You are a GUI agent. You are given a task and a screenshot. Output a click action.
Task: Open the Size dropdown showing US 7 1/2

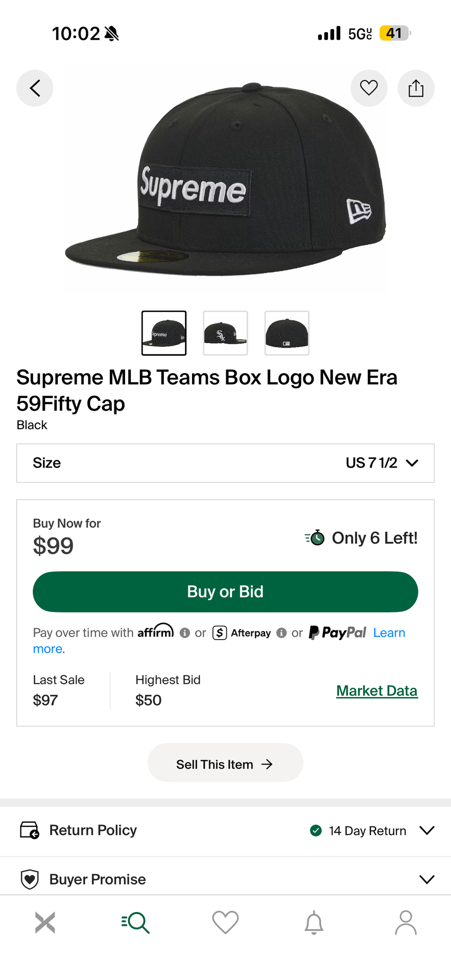(225, 463)
